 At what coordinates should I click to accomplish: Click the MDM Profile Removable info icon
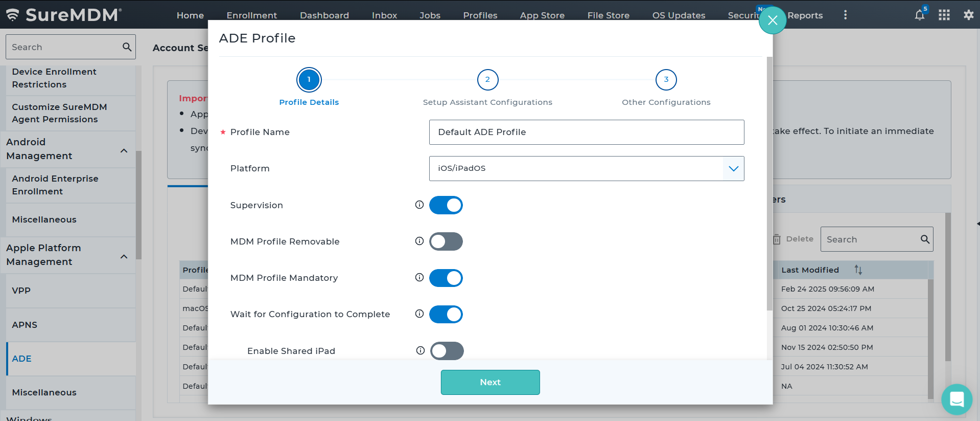pos(419,241)
